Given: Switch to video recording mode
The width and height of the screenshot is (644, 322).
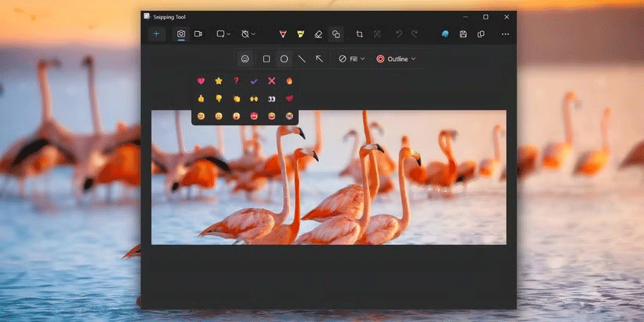Looking at the screenshot, I should (x=198, y=34).
